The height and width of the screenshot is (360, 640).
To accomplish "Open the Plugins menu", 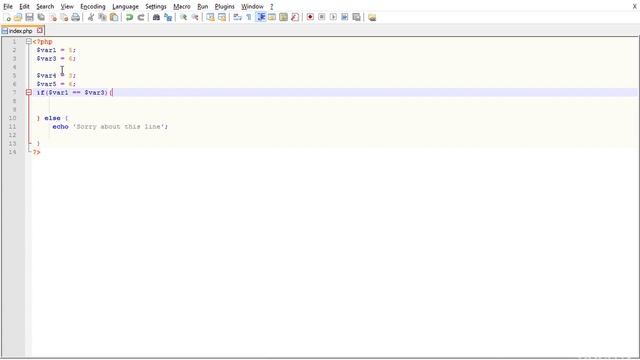I will (x=224, y=7).
